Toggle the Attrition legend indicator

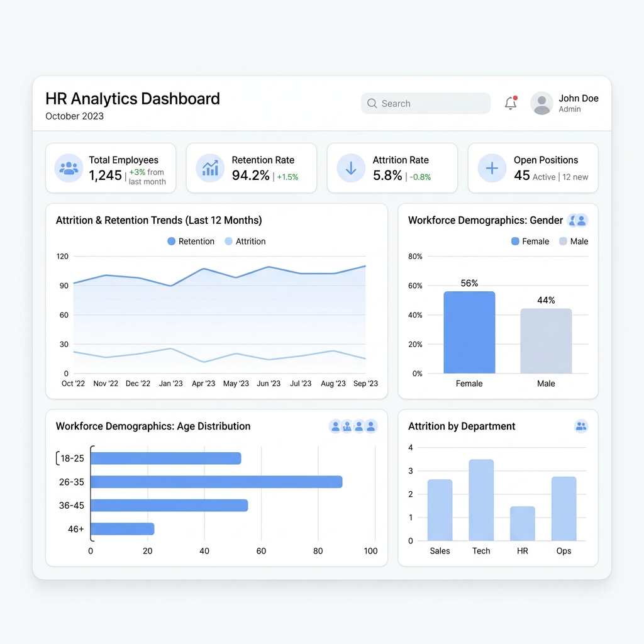click(229, 241)
